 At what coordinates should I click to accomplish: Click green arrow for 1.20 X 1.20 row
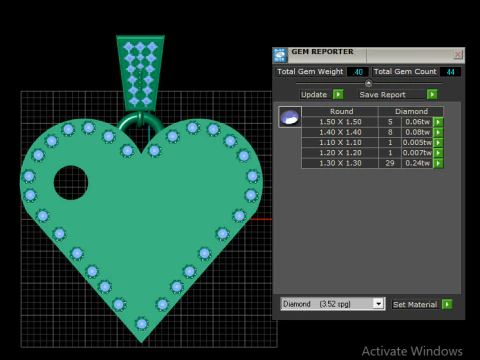point(438,153)
